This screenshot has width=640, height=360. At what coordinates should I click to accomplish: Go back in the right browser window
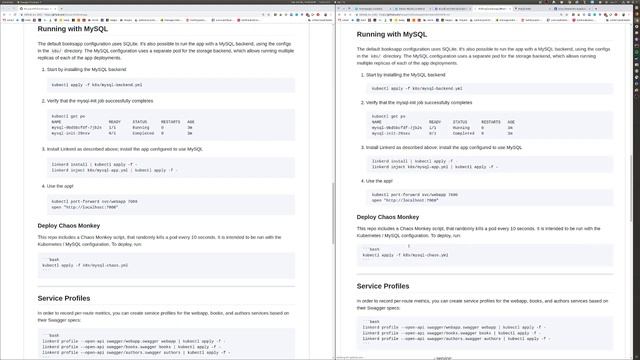pos(339,15)
